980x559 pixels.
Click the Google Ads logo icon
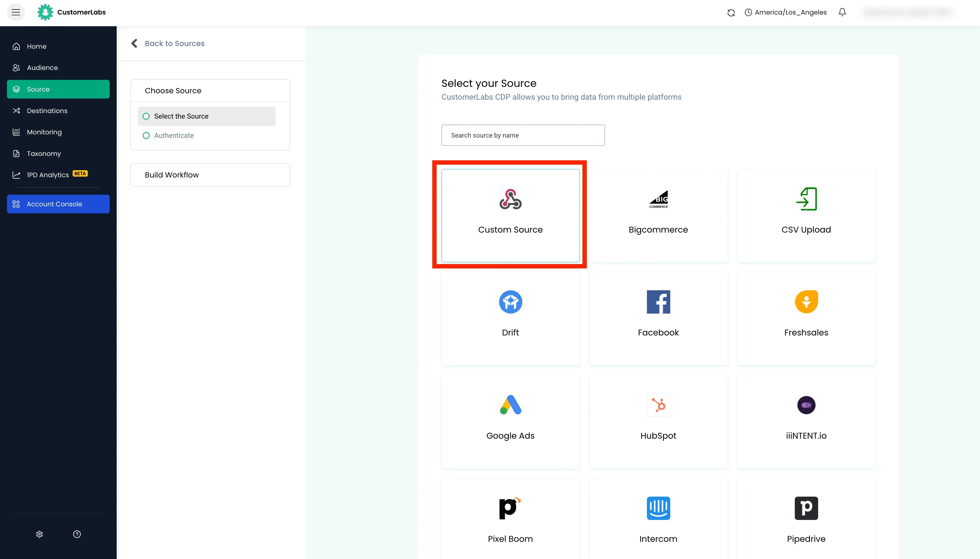[x=510, y=405]
